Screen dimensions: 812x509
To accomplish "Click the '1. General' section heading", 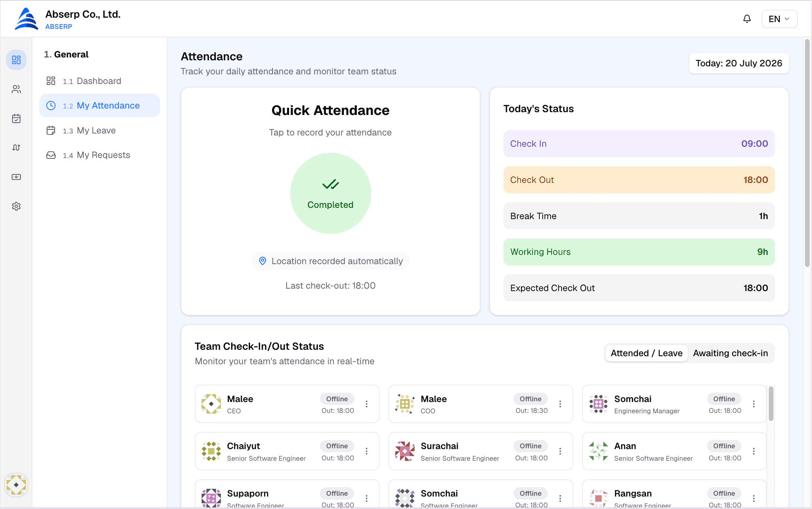I will click(66, 54).
